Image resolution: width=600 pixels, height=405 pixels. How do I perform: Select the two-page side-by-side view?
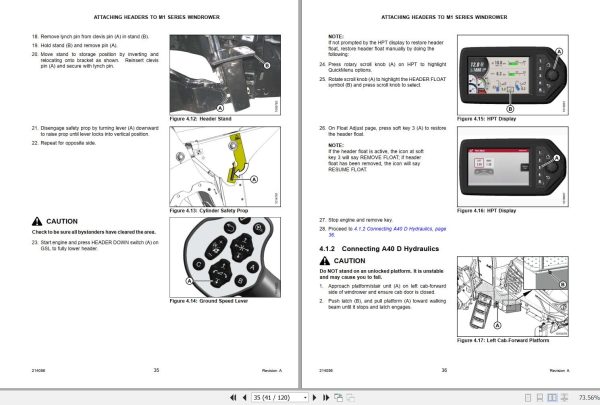coord(552,398)
